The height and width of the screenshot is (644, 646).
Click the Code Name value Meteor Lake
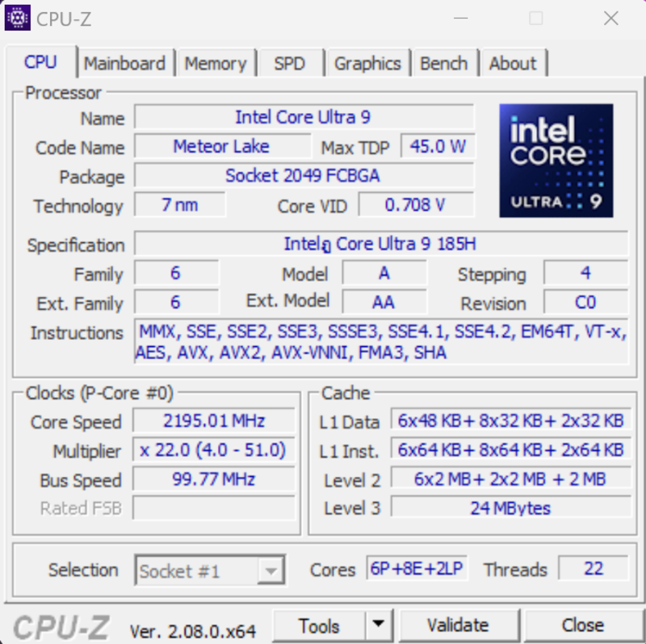(x=222, y=147)
